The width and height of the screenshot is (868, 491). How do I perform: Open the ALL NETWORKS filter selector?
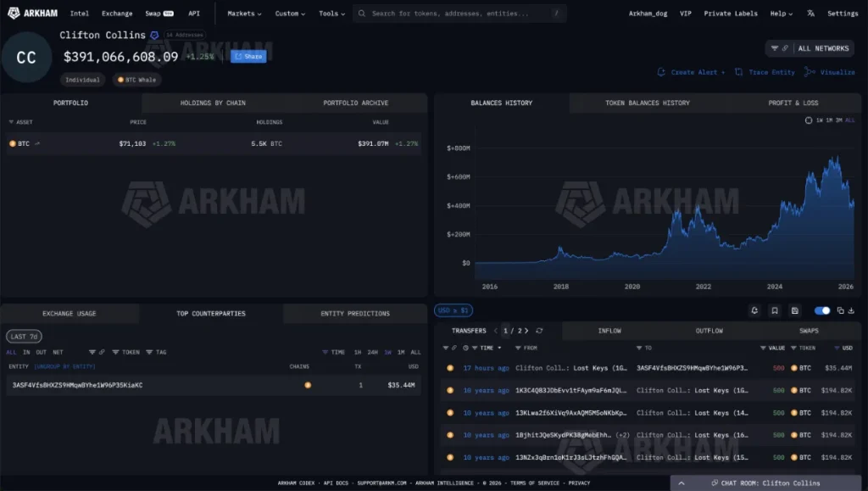(810, 48)
